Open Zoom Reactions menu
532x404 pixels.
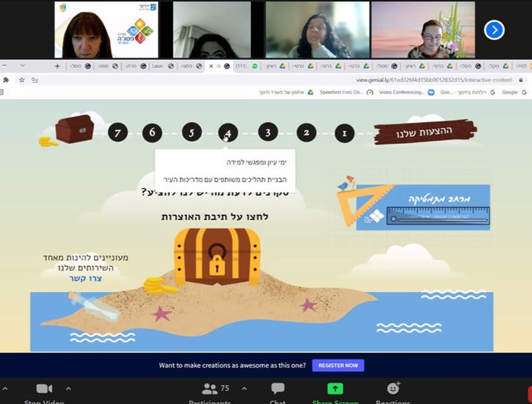click(393, 392)
